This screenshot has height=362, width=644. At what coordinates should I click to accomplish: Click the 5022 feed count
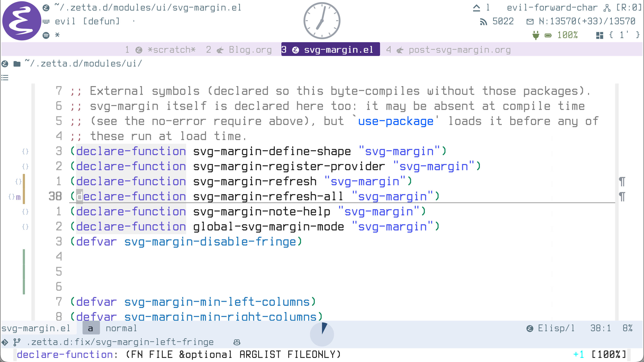(x=503, y=22)
